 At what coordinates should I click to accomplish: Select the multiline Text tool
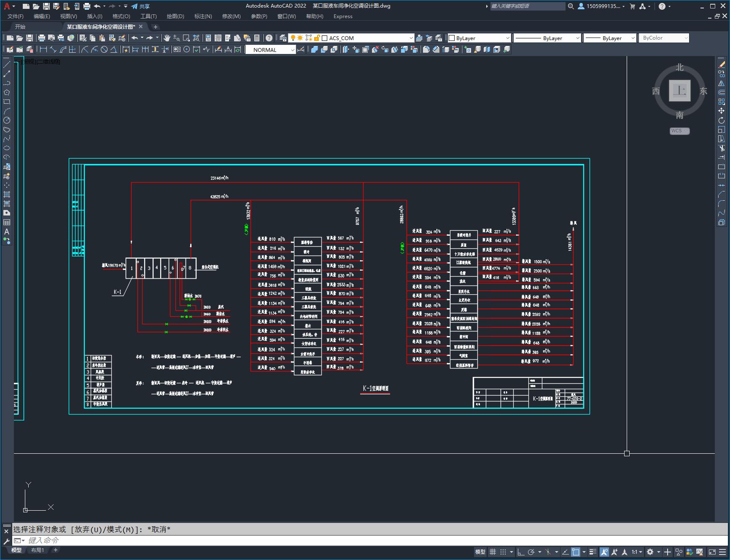point(6,232)
